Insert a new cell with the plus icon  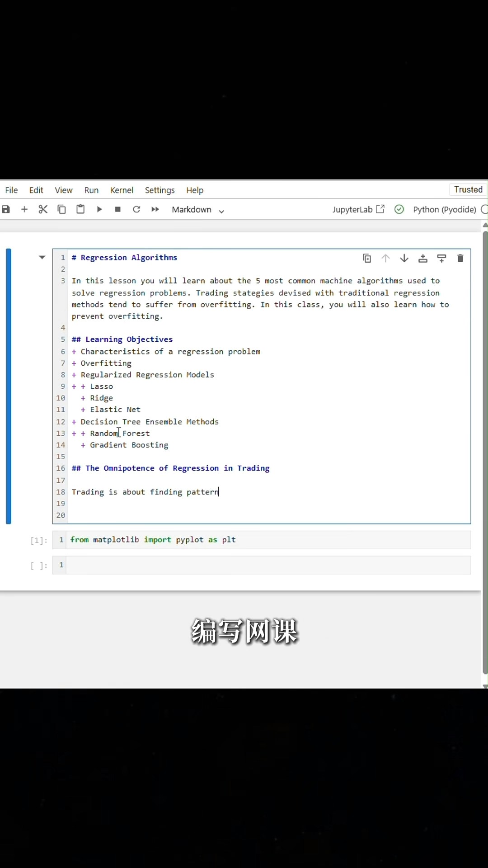point(24,209)
